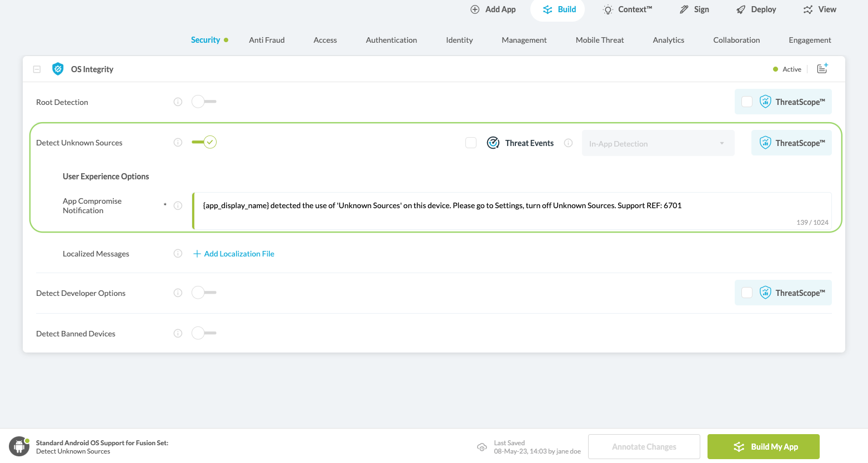The image size is (868, 463).
Task: Open the In-App Detection dropdown
Action: point(658,143)
